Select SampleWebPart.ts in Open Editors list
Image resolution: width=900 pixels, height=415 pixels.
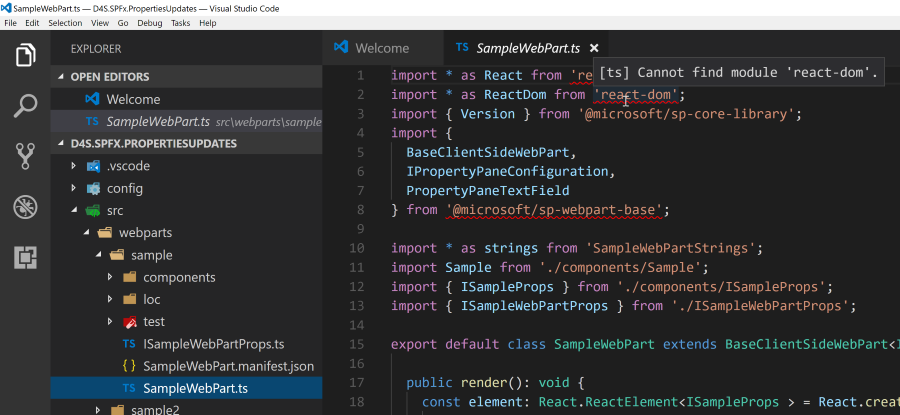[x=187, y=122]
